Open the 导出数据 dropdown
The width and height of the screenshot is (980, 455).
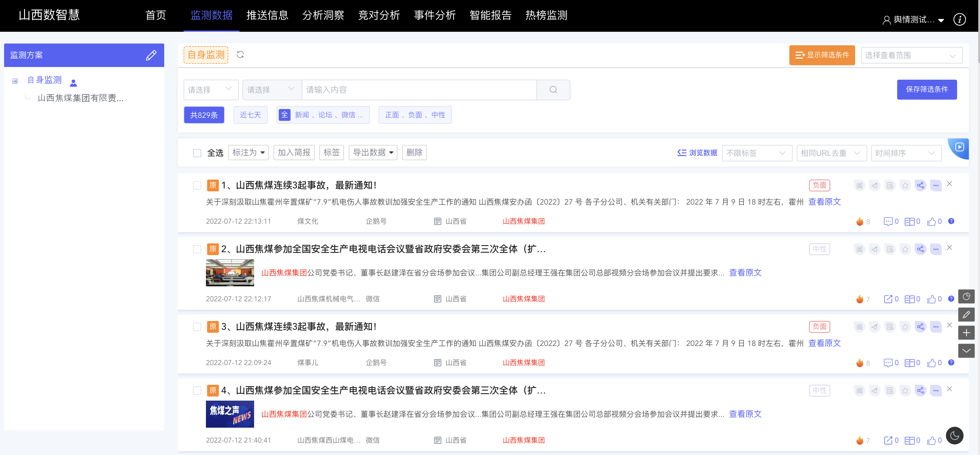click(372, 152)
